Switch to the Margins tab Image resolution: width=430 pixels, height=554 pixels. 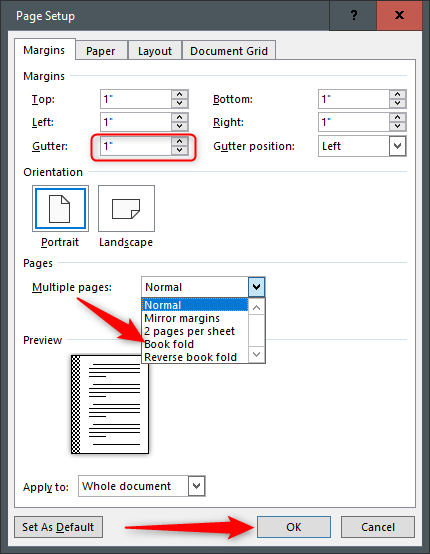tap(45, 50)
